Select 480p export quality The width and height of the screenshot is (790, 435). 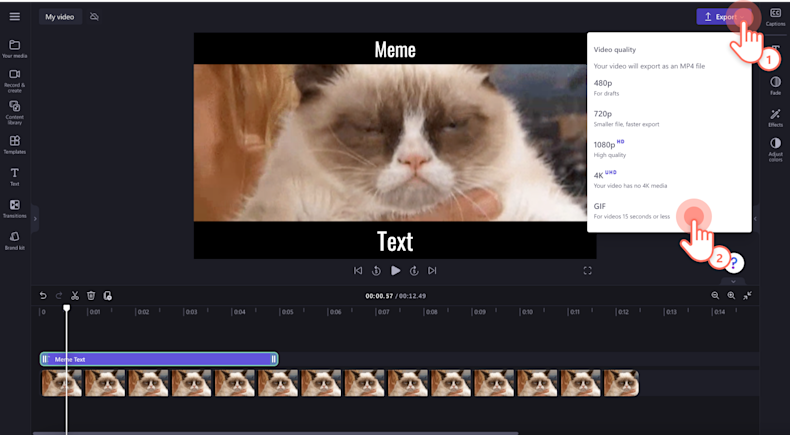669,88
